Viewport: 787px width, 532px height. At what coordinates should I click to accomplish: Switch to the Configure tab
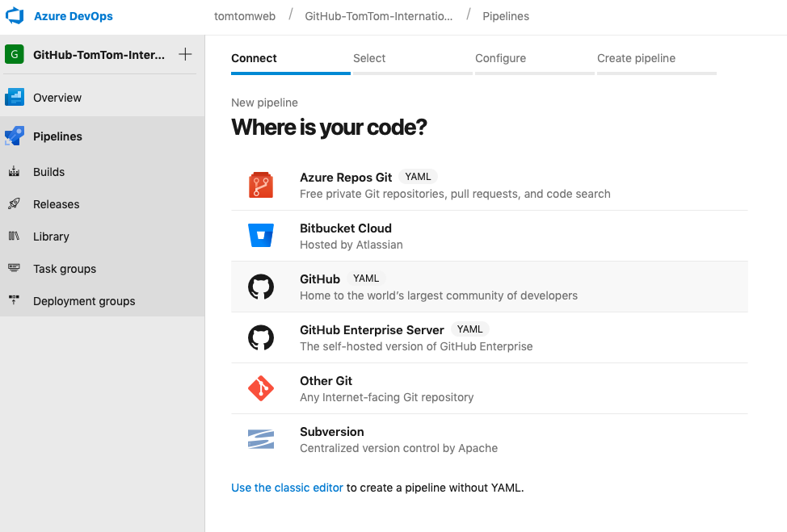(500, 58)
